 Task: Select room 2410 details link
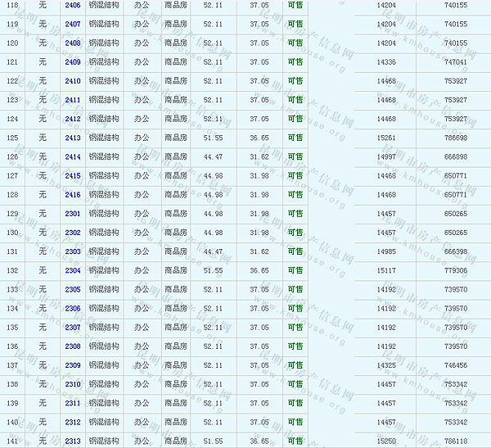point(73,81)
